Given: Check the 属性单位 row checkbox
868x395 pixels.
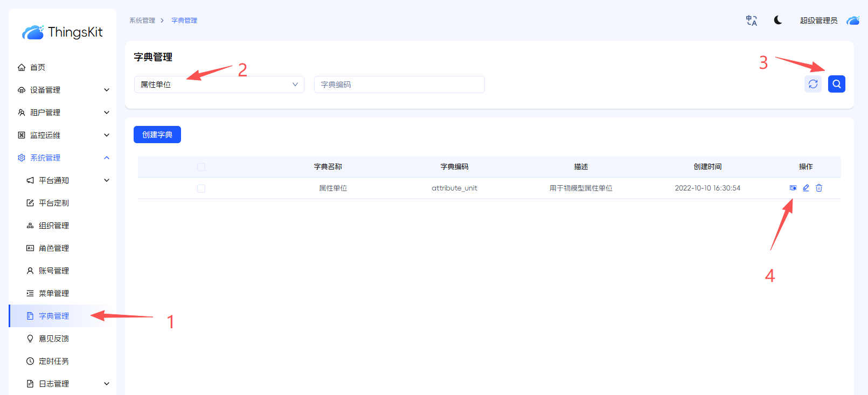Looking at the screenshot, I should [x=201, y=188].
